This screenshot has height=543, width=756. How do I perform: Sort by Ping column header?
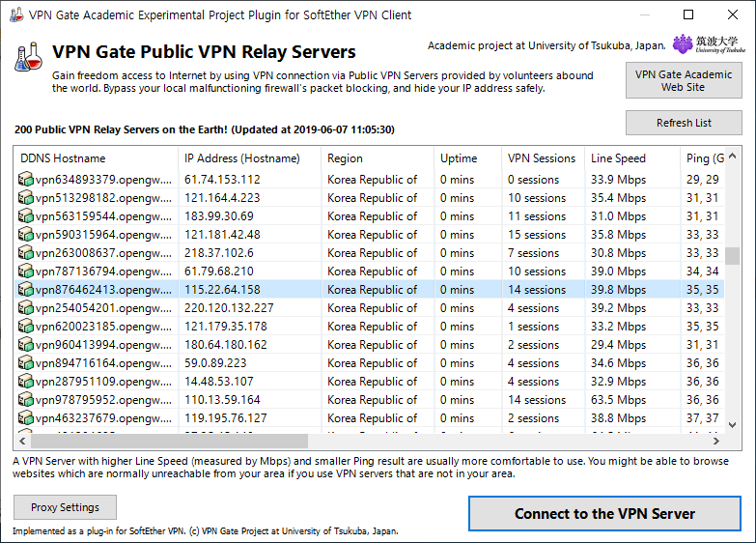[x=702, y=158]
